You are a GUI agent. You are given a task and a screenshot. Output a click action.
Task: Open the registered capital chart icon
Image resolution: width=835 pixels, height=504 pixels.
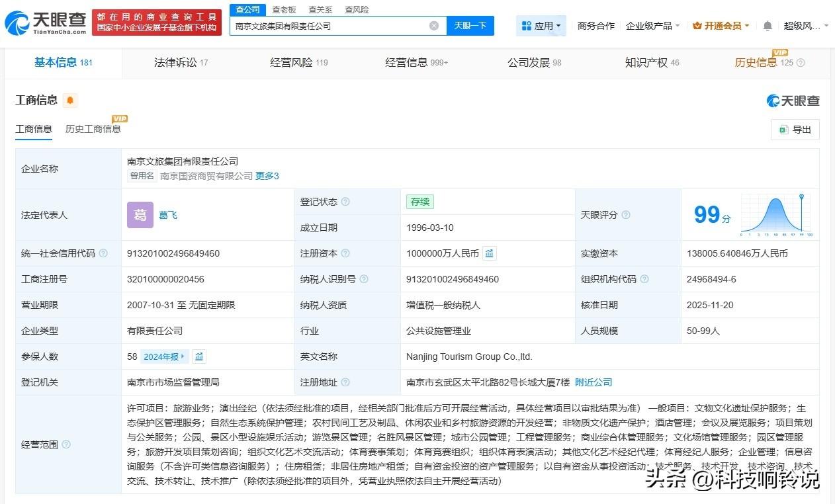tap(489, 253)
